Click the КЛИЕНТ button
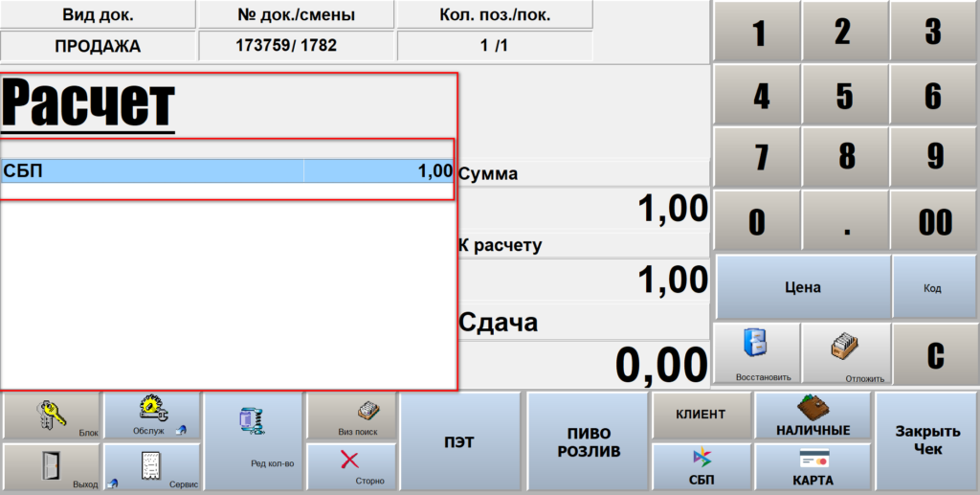The width and height of the screenshot is (980, 495). (x=701, y=415)
